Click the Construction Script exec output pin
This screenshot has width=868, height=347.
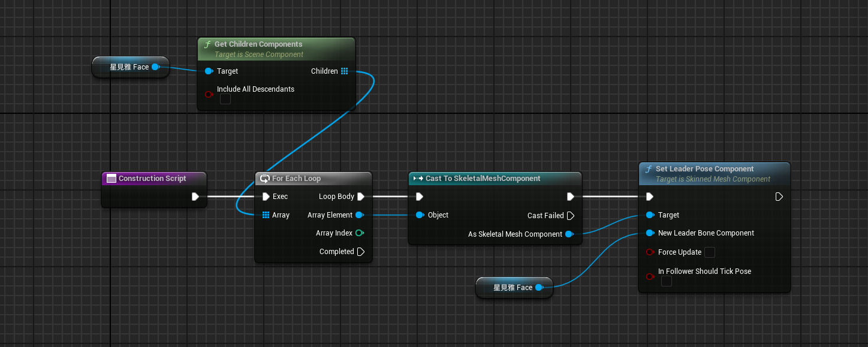195,197
